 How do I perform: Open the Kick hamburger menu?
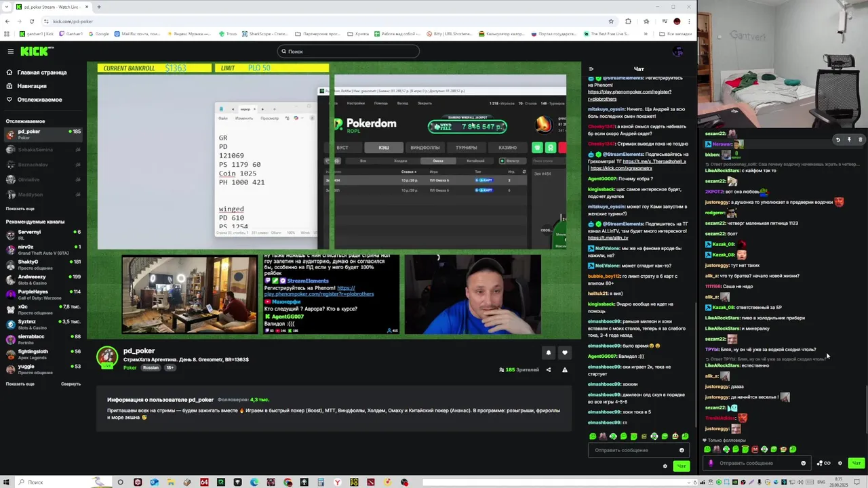(x=10, y=52)
